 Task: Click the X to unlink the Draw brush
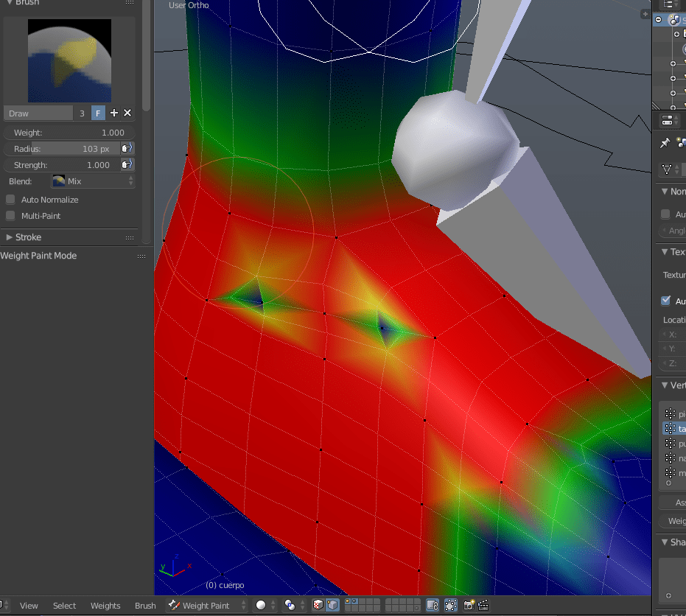click(x=127, y=113)
